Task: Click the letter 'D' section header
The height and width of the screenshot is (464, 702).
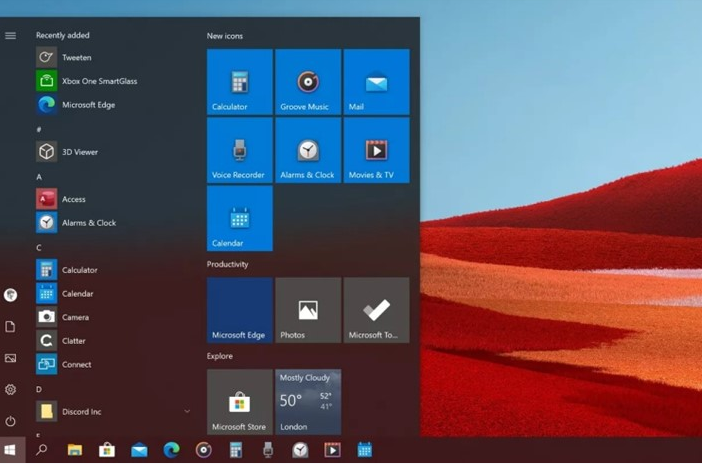Action: tap(39, 389)
